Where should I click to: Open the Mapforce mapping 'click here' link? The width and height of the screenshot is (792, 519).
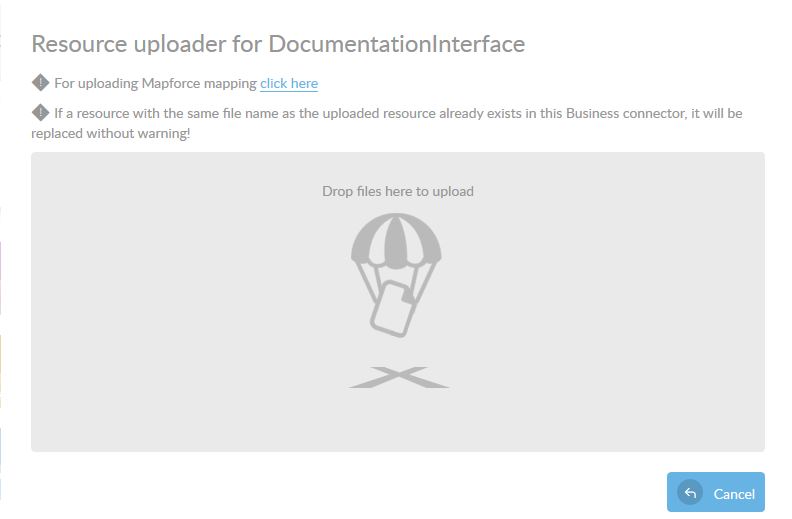point(289,83)
